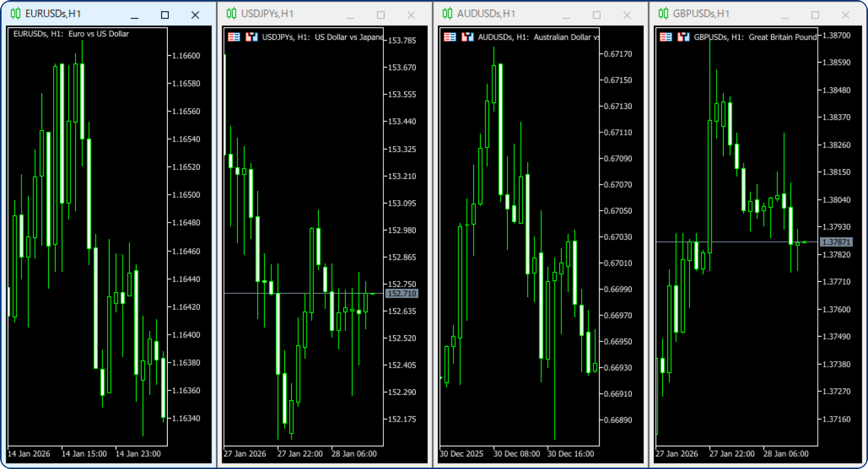Close the AUDUSDs chart window
This screenshot has height=469, width=868.
tap(627, 15)
